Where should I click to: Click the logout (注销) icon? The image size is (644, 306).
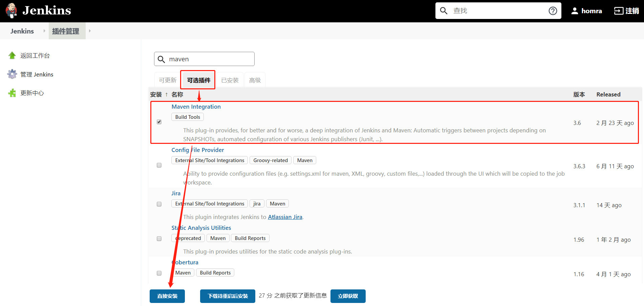pos(619,11)
